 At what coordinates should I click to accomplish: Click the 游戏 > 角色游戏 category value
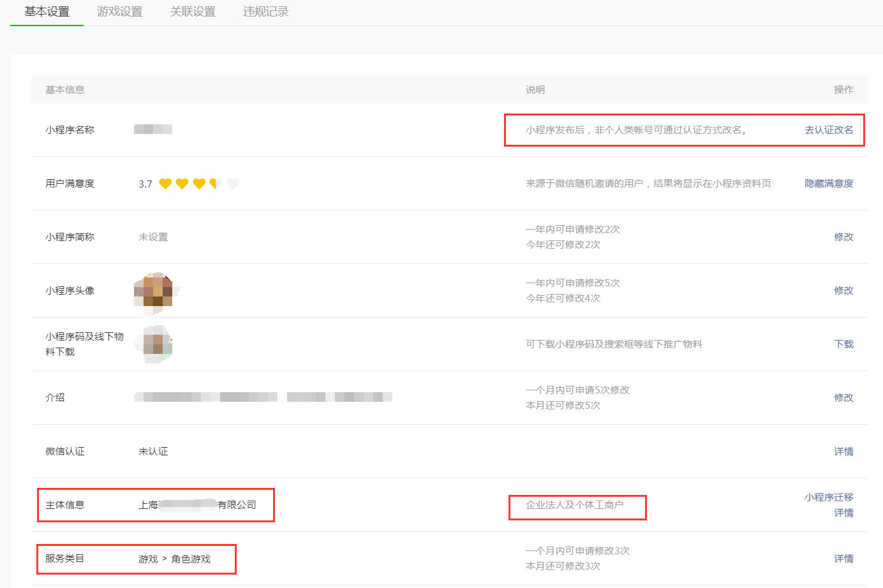[174, 559]
